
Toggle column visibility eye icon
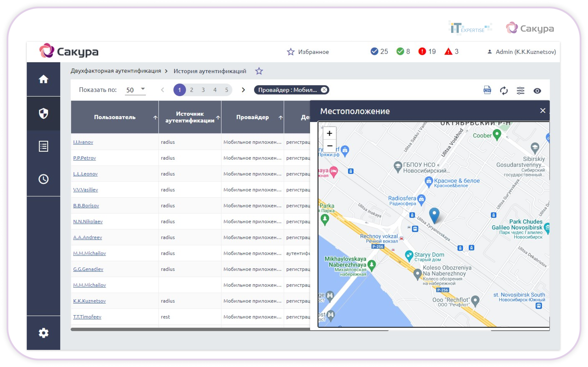537,91
